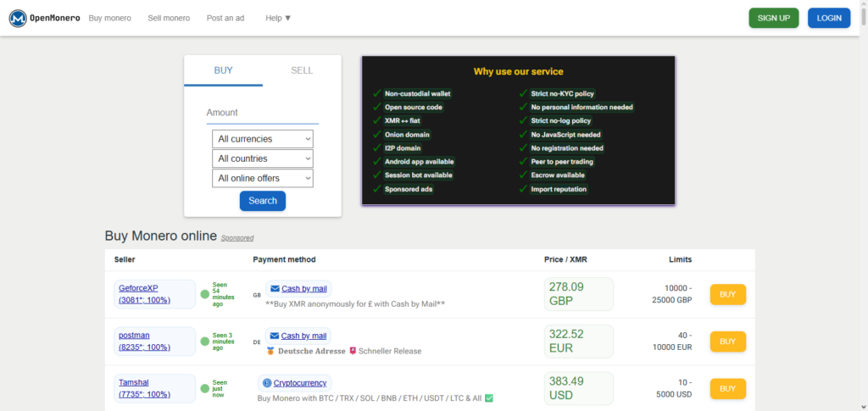Screen dimensions: 868x411
Task: Click the 'Price / XMR' column header
Action: click(x=565, y=259)
